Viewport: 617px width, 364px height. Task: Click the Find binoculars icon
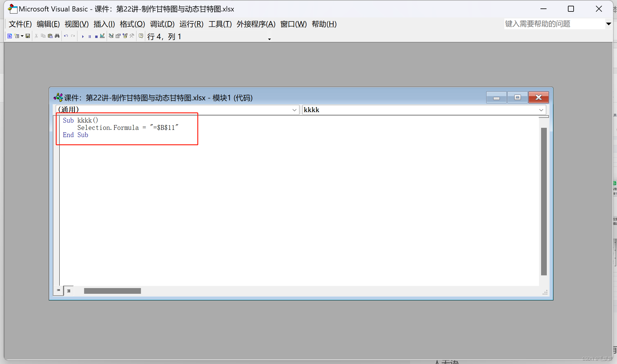[x=57, y=36]
